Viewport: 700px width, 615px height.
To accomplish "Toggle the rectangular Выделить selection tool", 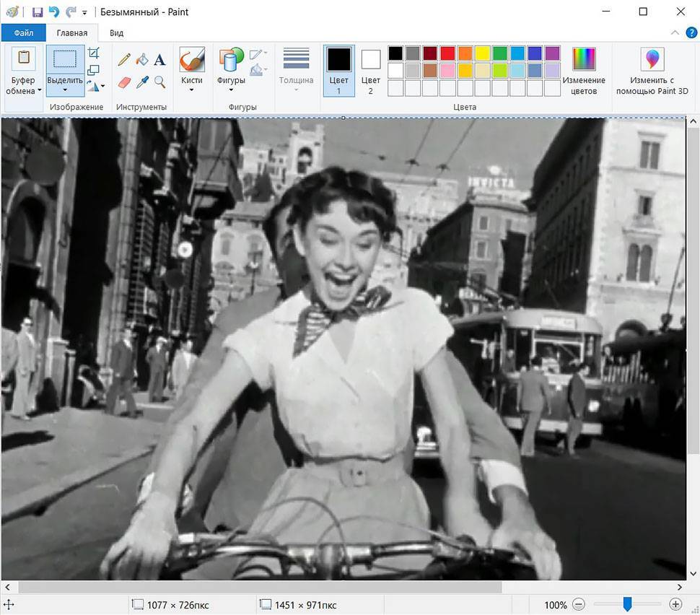I will pos(65,60).
